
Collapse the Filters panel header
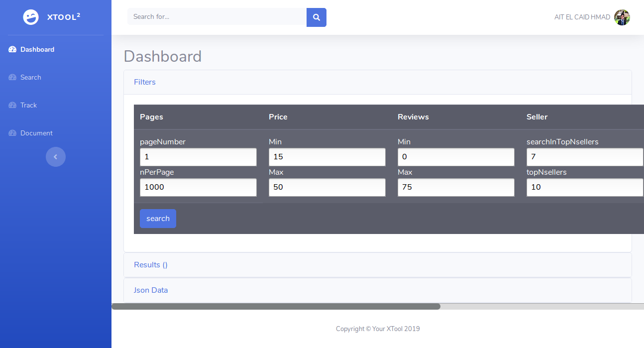point(145,82)
